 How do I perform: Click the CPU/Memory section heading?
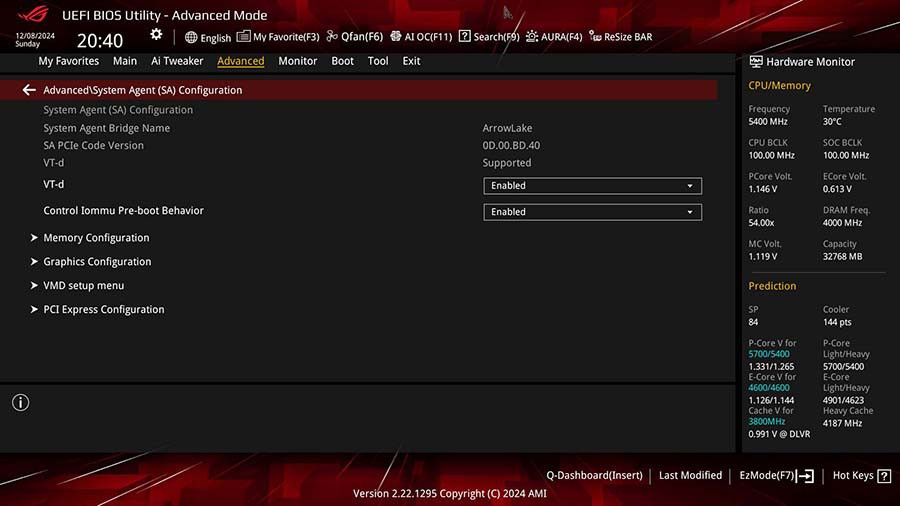[x=779, y=85]
